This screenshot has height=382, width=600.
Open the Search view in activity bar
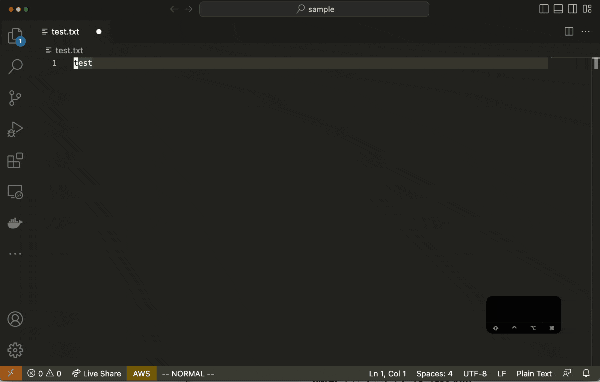15,67
